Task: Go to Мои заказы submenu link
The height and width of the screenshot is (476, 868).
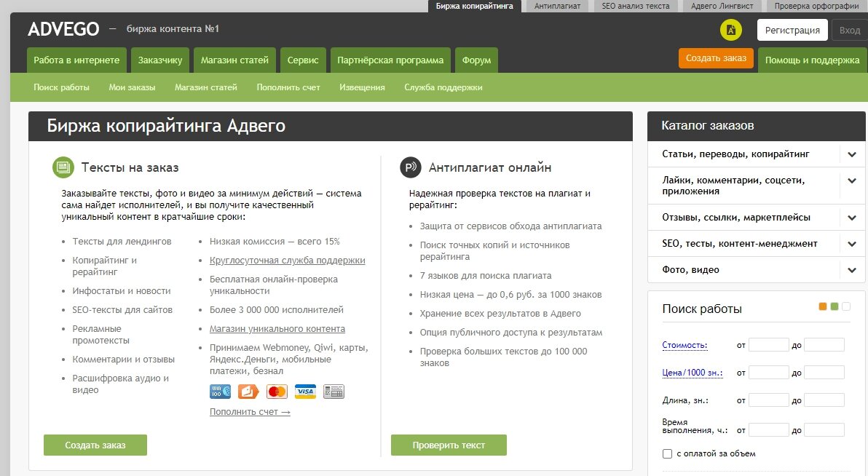Action: (132, 87)
